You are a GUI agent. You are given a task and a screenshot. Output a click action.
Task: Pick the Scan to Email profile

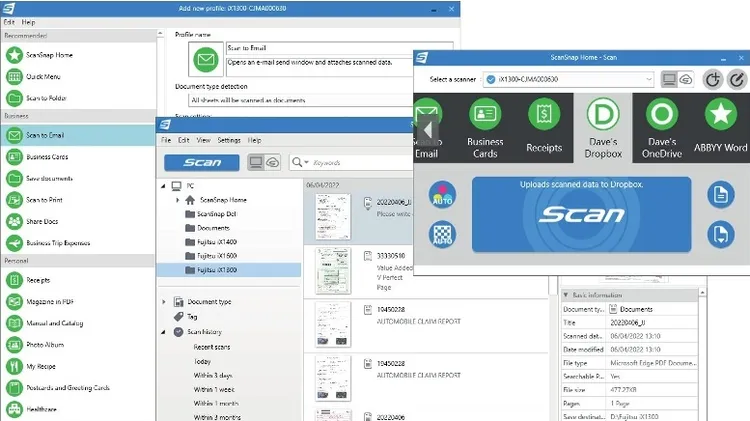[x=78, y=135]
